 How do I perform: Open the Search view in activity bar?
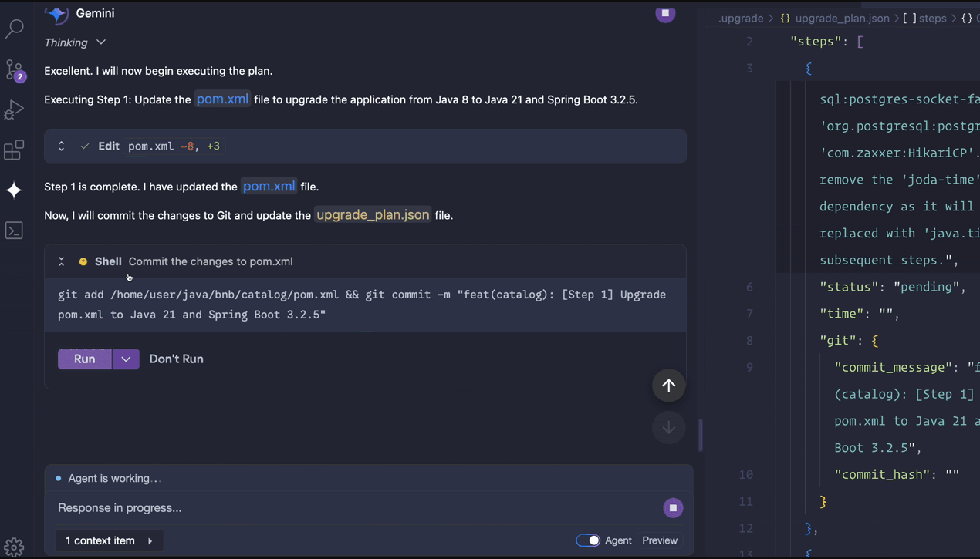(x=14, y=29)
